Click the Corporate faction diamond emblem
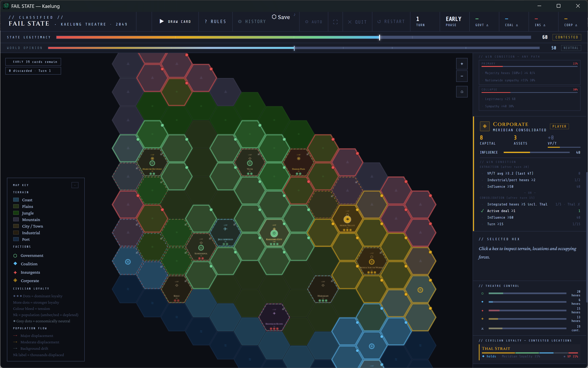588x368 pixels. click(484, 126)
